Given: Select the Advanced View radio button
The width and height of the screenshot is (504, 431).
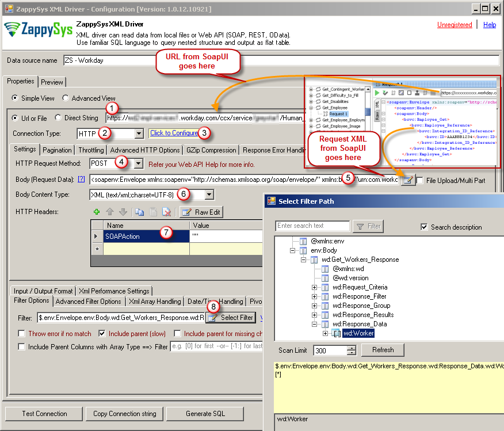Looking at the screenshot, I should (x=66, y=98).
